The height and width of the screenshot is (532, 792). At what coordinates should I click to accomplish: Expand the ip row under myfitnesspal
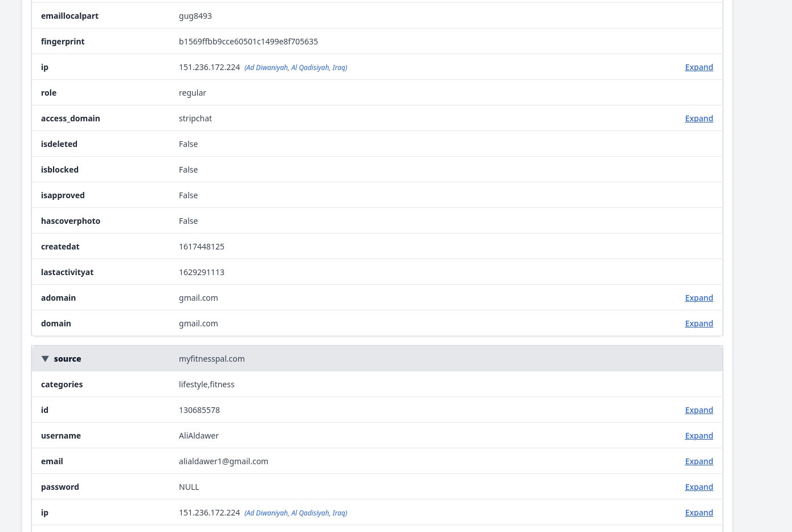point(699,513)
